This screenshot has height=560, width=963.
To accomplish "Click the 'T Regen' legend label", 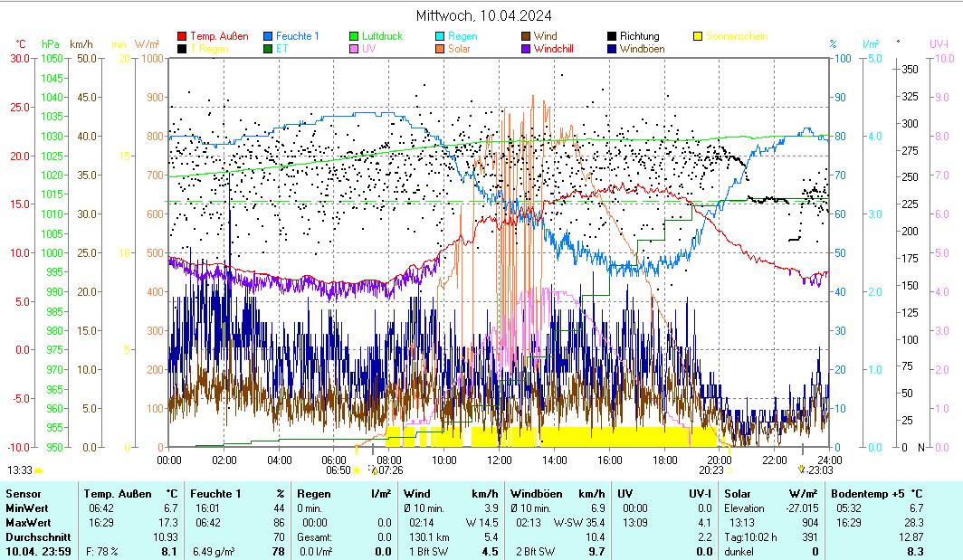I will (209, 49).
